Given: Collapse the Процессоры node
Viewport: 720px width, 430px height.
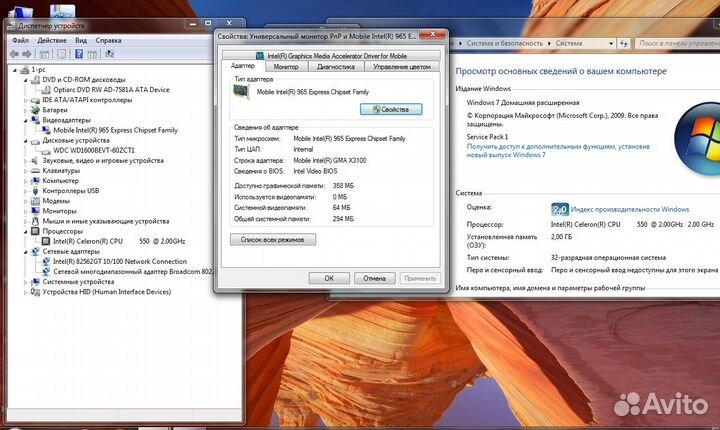Looking at the screenshot, I should [26, 232].
